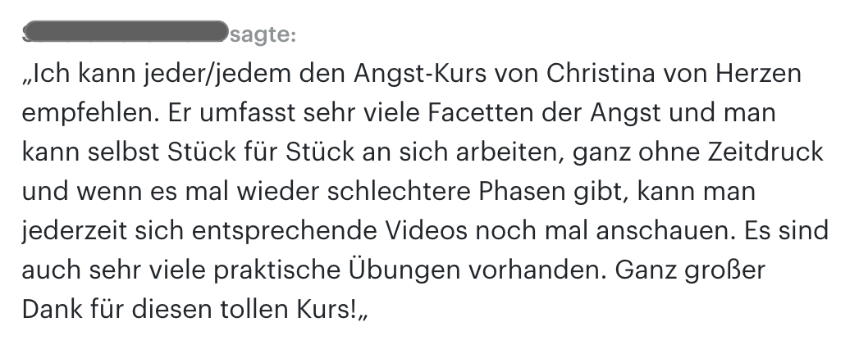Screen dimensions: 868x354
Task: Click the word "Phasen"
Action: (x=522, y=192)
